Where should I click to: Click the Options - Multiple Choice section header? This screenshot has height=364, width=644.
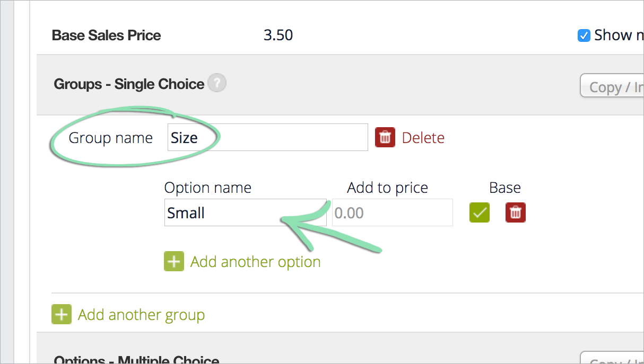click(136, 360)
